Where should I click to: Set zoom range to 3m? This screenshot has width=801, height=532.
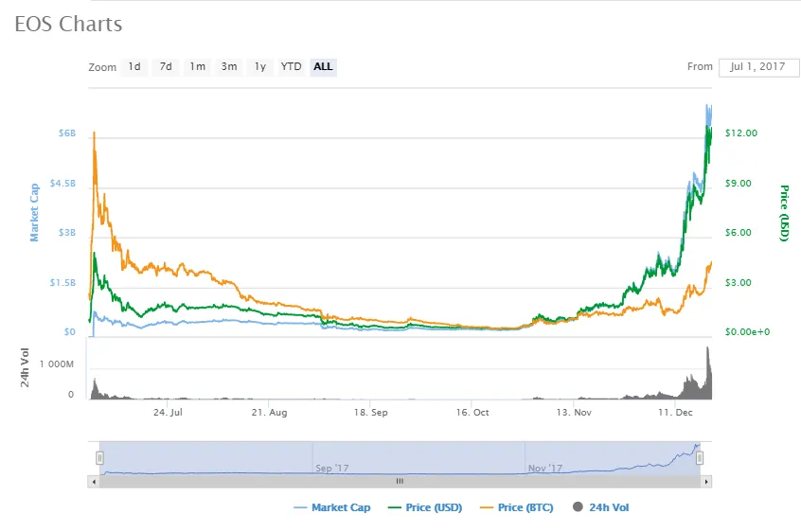point(229,67)
